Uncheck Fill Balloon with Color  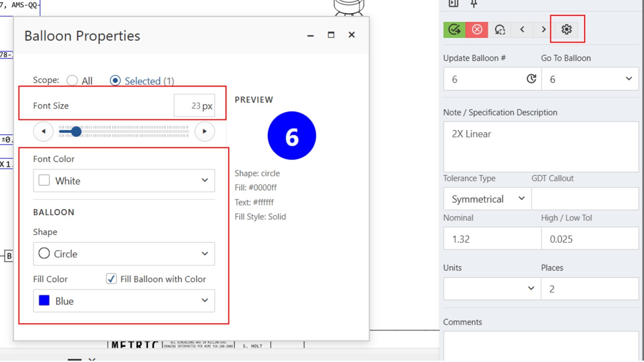[x=111, y=279]
